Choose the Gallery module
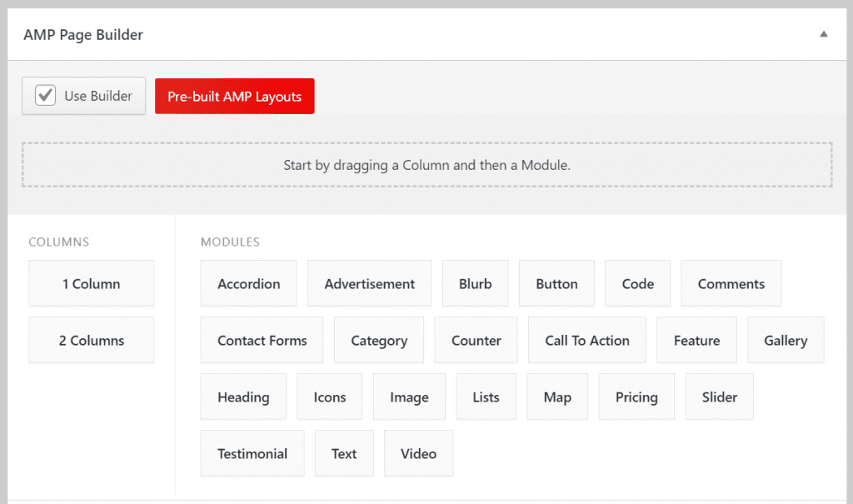The image size is (853, 504). [x=786, y=340]
